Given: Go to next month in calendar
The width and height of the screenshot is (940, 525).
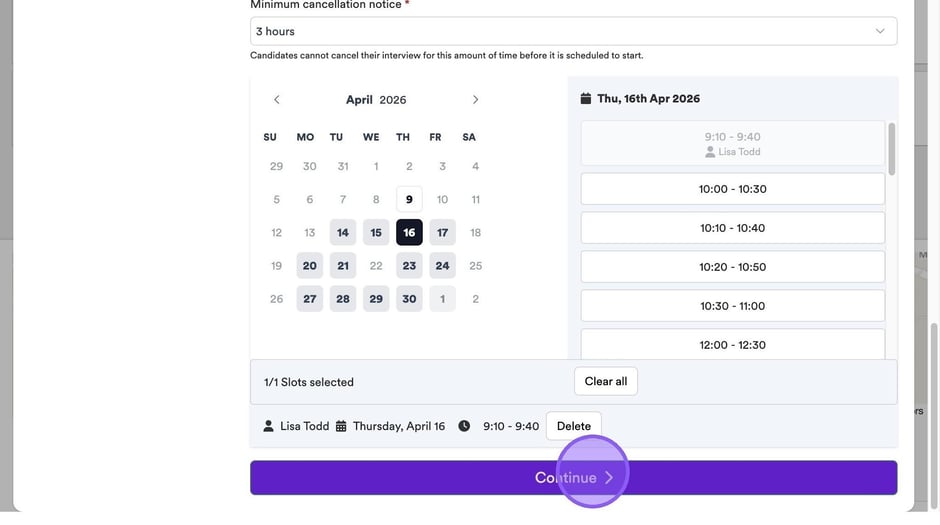Looking at the screenshot, I should tap(475, 100).
